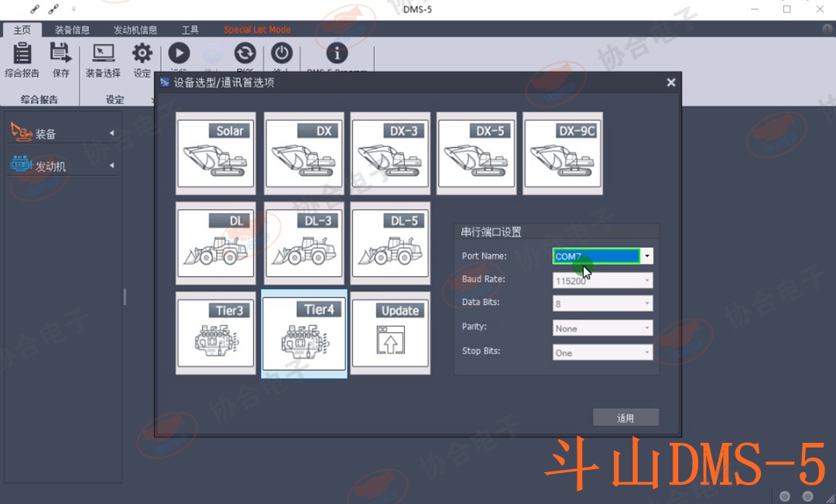Open the DMS-5 Program info icon
This screenshot has width=836, height=504.
tap(337, 53)
